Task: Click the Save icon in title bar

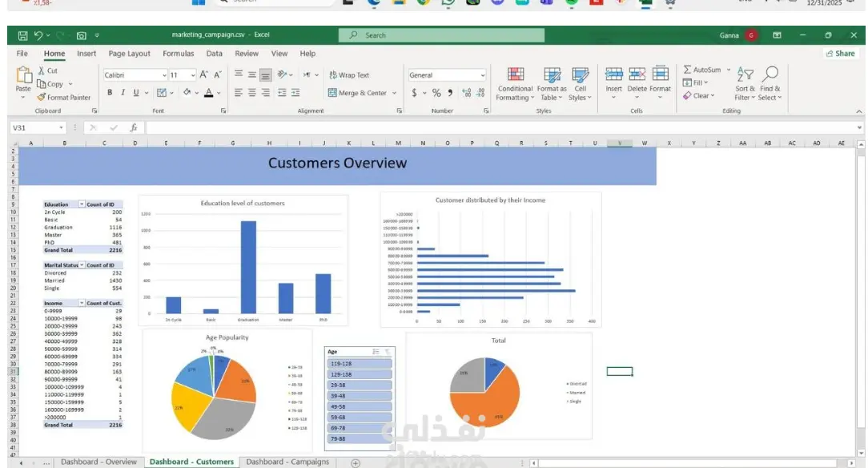Action: [22, 35]
